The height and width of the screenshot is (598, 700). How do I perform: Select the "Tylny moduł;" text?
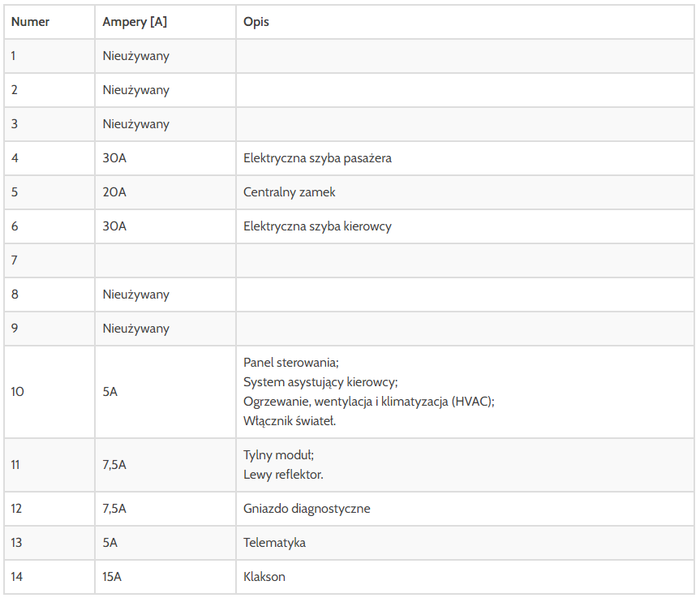(278, 455)
